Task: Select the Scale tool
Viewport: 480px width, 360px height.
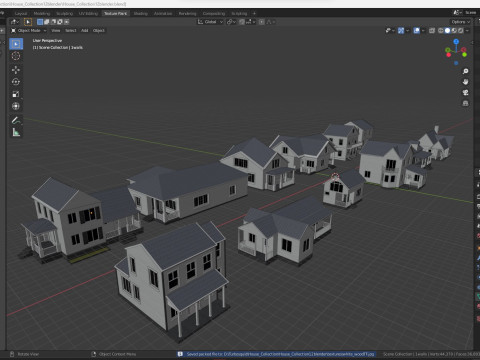Action: click(16, 94)
